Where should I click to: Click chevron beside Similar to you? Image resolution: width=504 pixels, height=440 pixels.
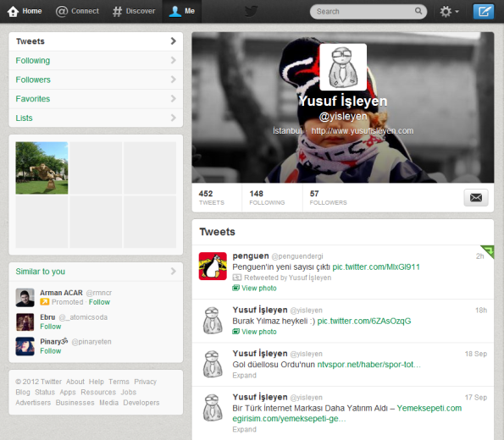174,272
